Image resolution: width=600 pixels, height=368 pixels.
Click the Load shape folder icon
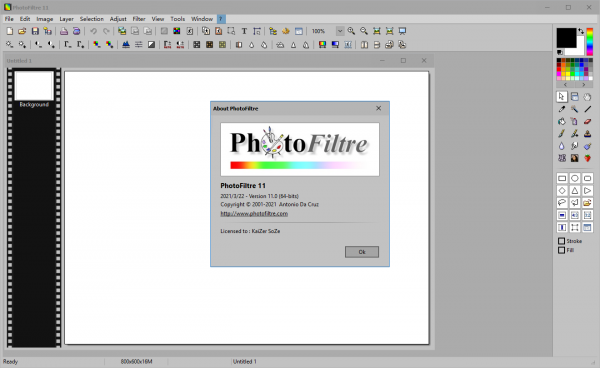tap(587, 203)
